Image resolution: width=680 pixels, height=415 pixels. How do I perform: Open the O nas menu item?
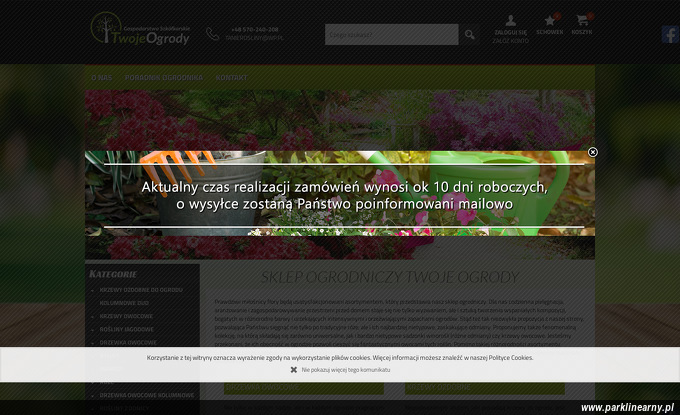(x=101, y=78)
